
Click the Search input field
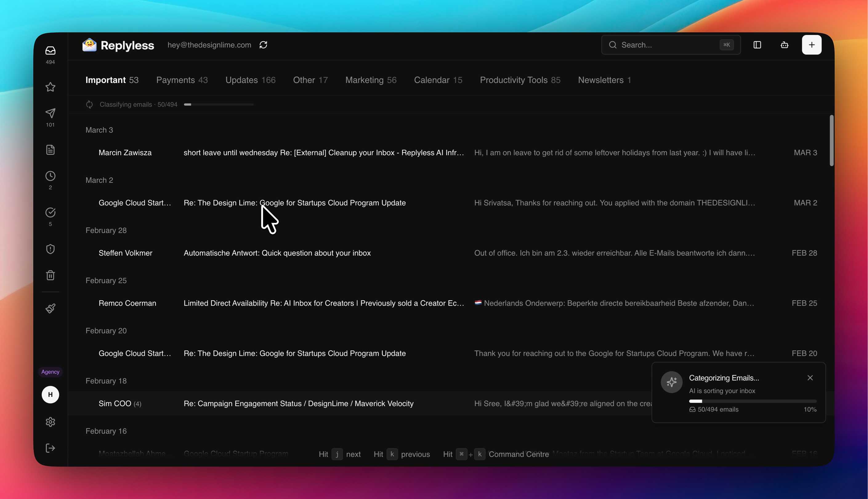point(666,45)
